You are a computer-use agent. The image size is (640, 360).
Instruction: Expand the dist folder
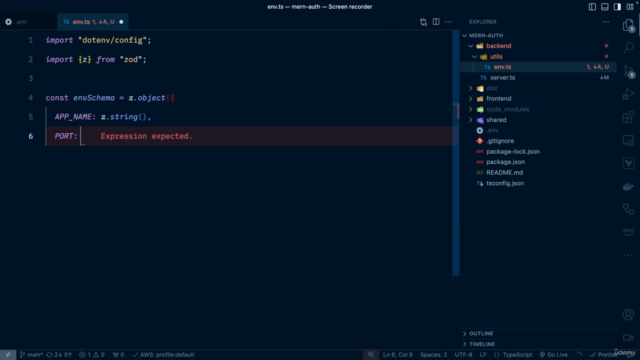pyautogui.click(x=471, y=88)
